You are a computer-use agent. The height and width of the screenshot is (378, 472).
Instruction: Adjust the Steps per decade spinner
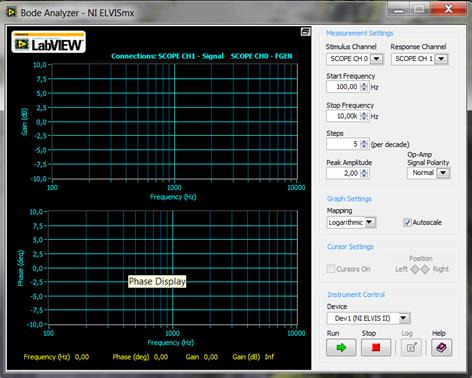pyautogui.click(x=364, y=144)
